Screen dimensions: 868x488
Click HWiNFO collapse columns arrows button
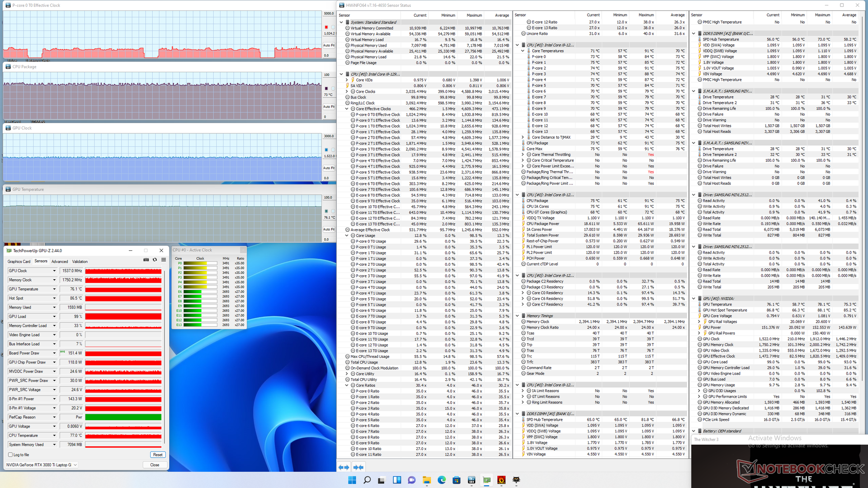point(359,467)
